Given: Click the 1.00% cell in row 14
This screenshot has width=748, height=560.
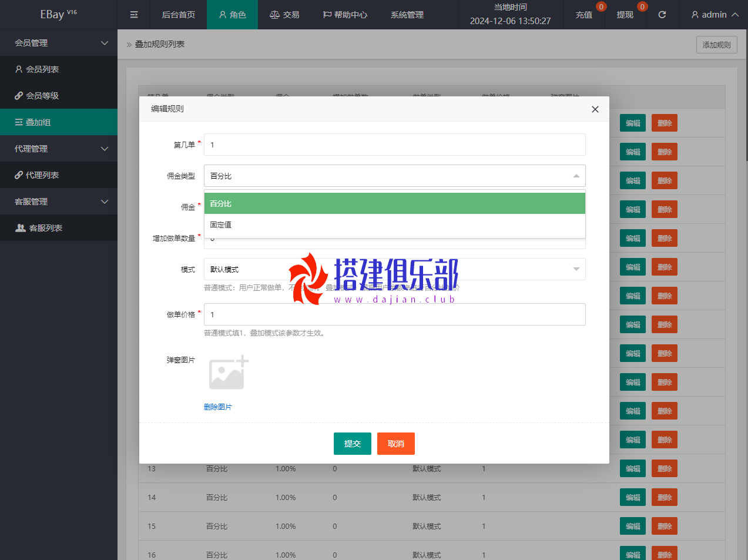Looking at the screenshot, I should [x=286, y=498].
